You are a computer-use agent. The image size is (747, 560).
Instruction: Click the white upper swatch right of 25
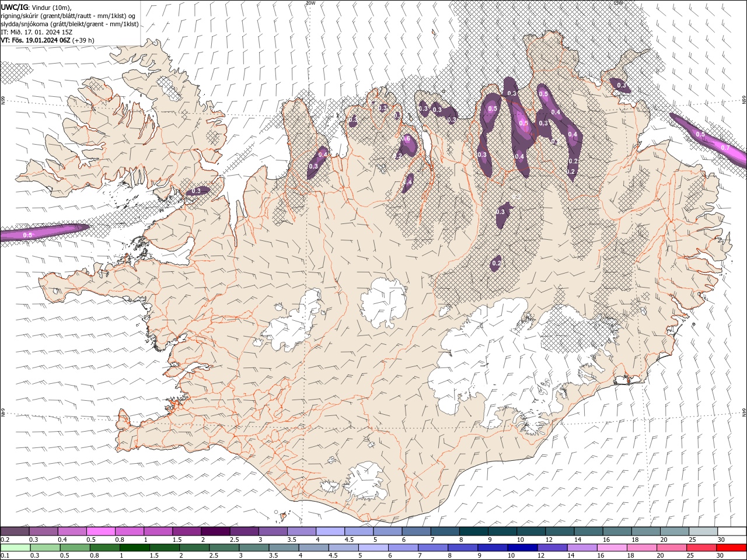(731, 531)
